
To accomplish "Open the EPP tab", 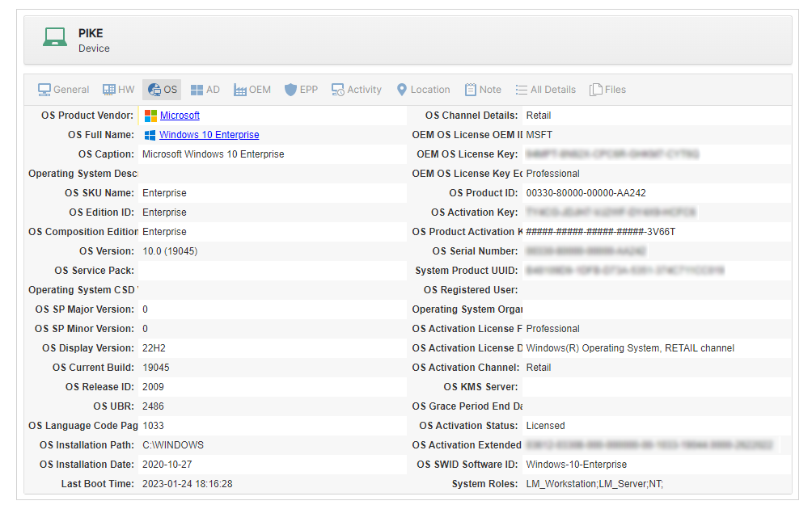I will coord(301,90).
